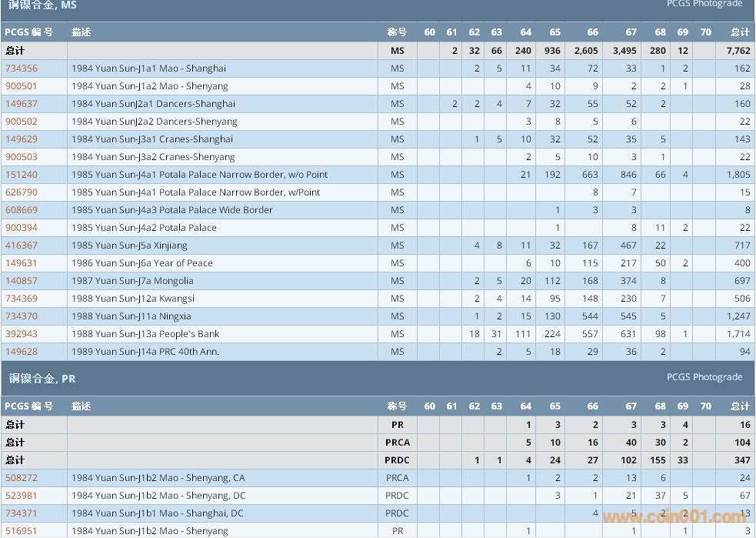Viewport: 756px width, 538px height.
Task: Select PCGS number 151240 link
Action: [x=22, y=175]
